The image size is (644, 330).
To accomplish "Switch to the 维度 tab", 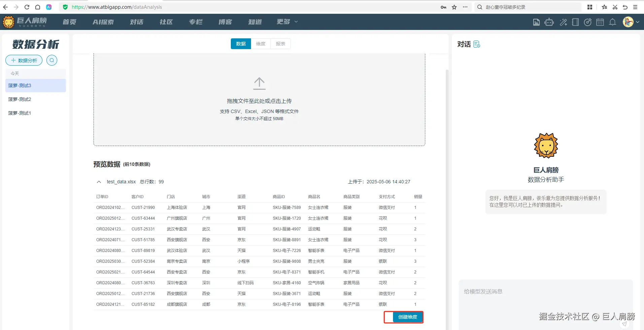I will click(x=261, y=44).
